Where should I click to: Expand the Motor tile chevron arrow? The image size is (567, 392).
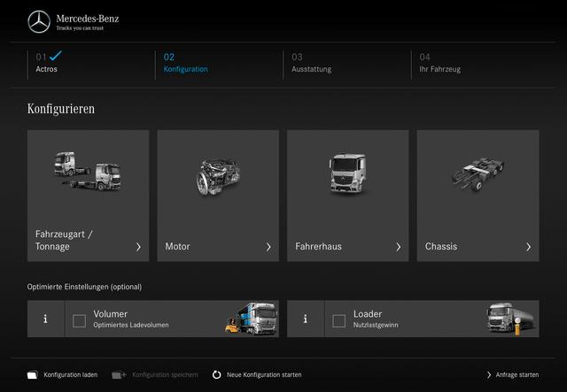pyautogui.click(x=268, y=247)
